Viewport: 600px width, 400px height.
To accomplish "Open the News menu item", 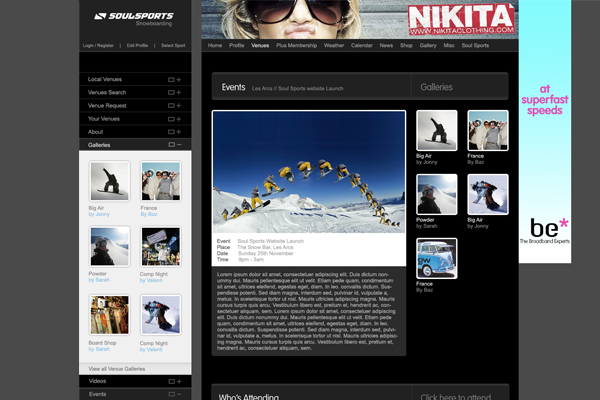I will 386,46.
